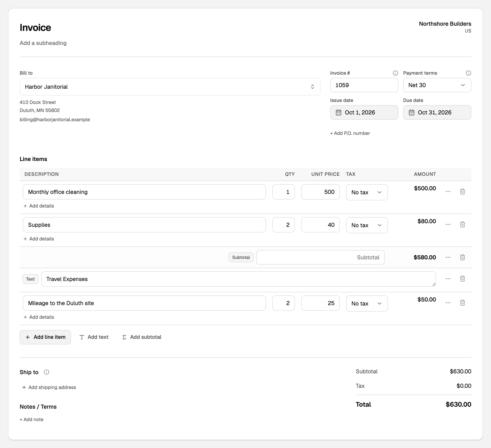Image resolution: width=491 pixels, height=448 pixels.
Task: Add details under Supplies
Action: (x=39, y=239)
